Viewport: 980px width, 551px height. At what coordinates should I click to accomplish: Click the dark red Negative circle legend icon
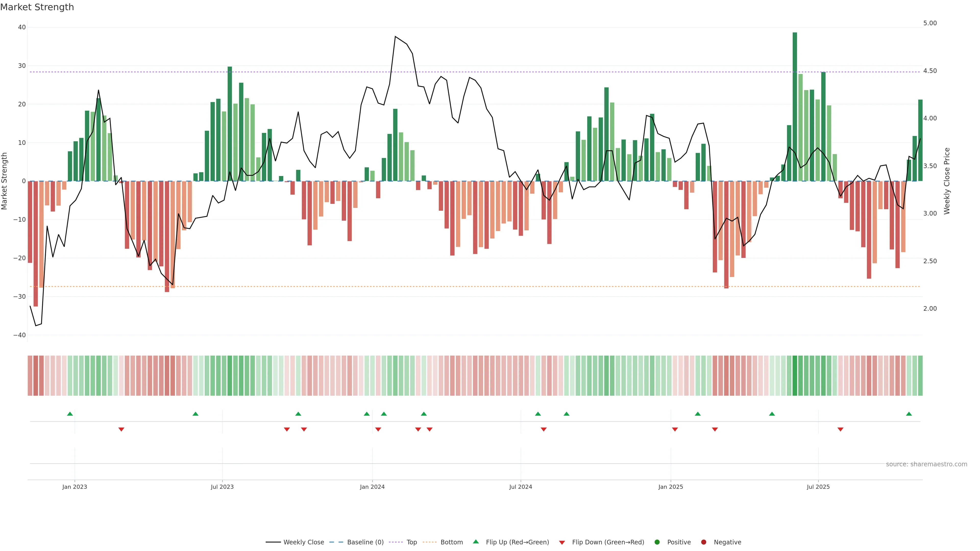click(x=703, y=542)
